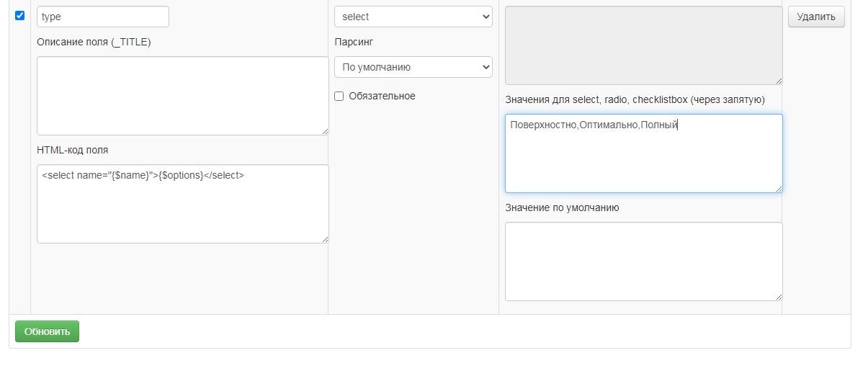
Task: Click the resize handle of Значение по умолчанию textarea
Action: pyautogui.click(x=779, y=297)
